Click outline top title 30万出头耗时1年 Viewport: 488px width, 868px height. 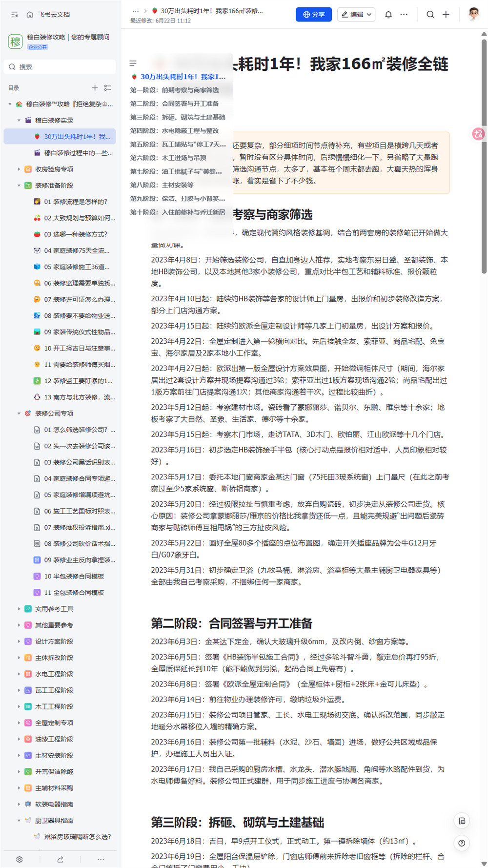(179, 77)
